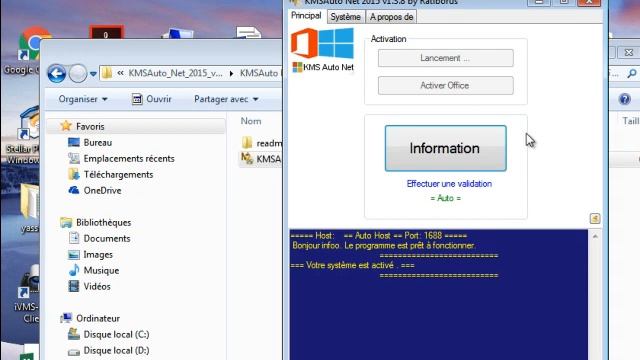Open Bureau in Favoris
This screenshot has width=640, height=360.
tap(98, 142)
